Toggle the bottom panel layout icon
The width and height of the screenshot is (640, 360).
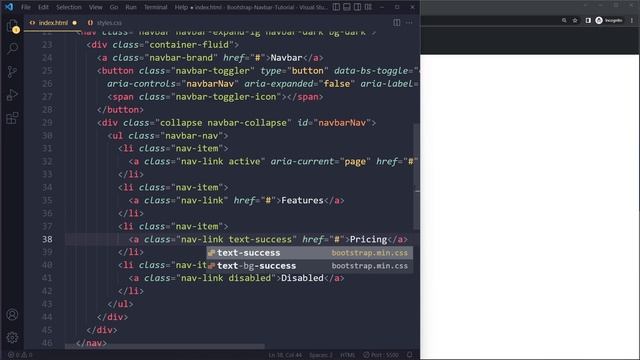coord(347,7)
